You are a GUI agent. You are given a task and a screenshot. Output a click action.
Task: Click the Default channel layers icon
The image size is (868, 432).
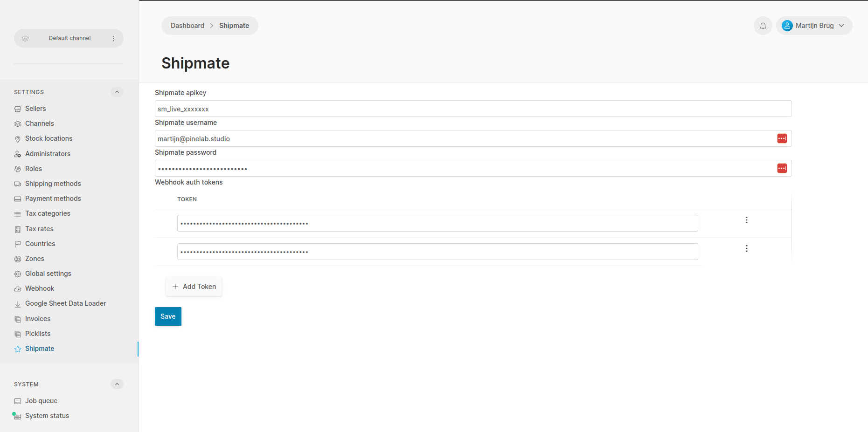25,38
